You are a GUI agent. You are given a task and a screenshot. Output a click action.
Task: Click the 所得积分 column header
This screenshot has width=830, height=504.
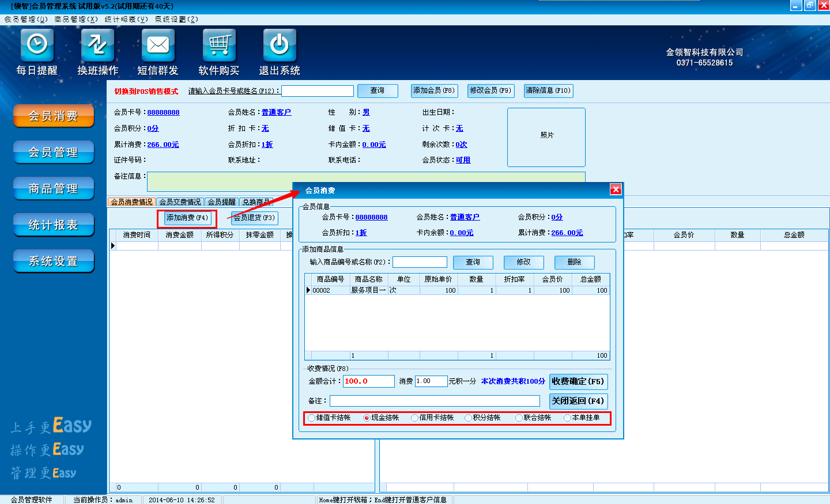220,235
